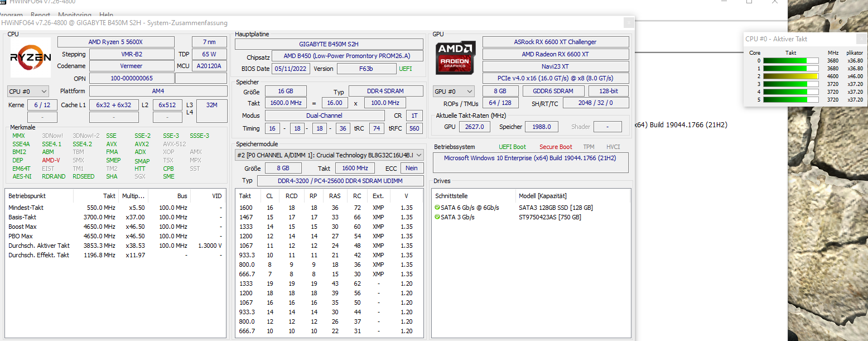Click the AES-NI feature label
The image size is (868, 341).
pos(22,176)
